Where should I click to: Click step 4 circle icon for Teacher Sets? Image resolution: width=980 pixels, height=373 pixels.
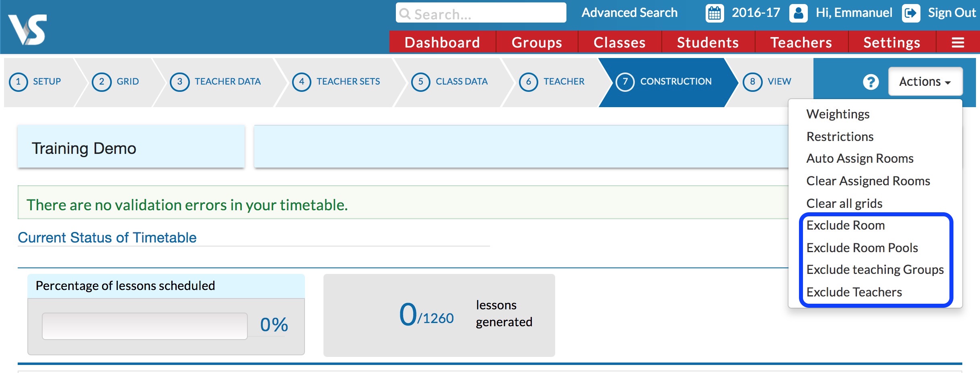pyautogui.click(x=302, y=82)
